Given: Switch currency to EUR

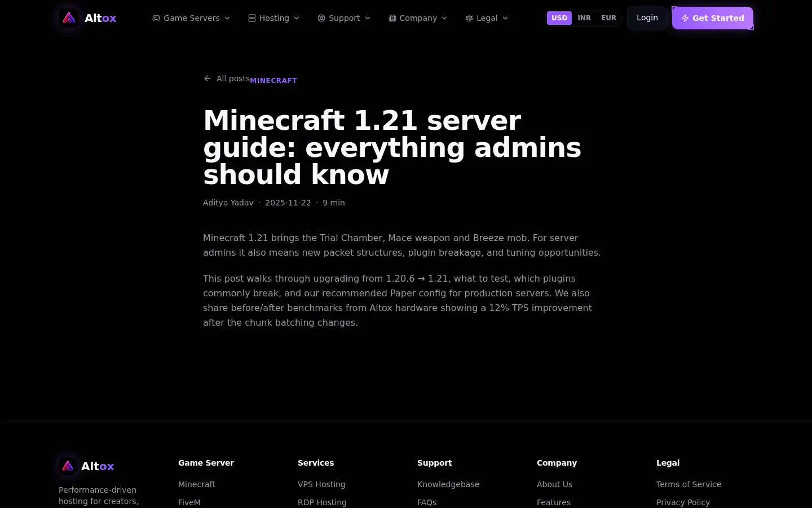Looking at the screenshot, I should (x=609, y=18).
